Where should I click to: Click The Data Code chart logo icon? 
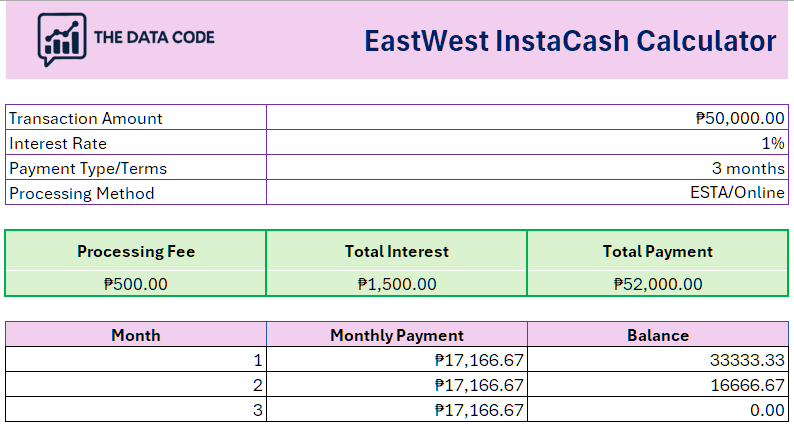[60, 40]
